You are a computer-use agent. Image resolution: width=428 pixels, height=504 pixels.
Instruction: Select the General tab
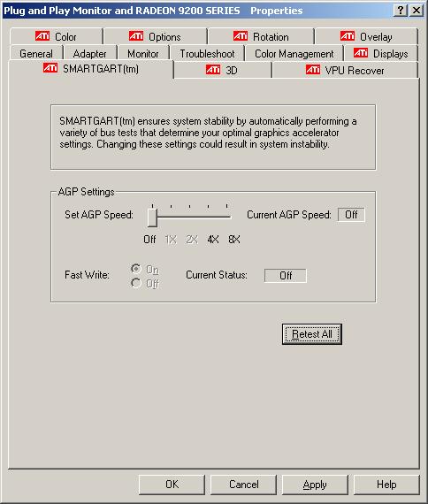point(36,53)
